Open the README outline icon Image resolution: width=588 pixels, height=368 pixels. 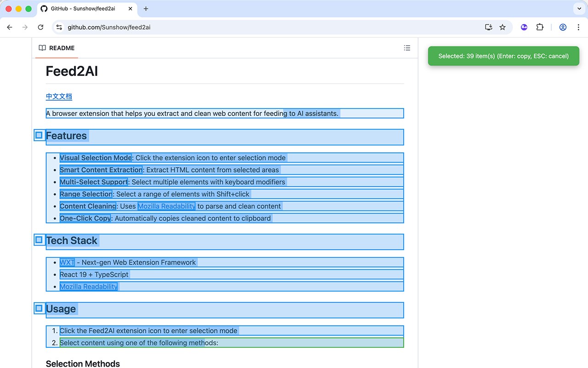coord(407,48)
